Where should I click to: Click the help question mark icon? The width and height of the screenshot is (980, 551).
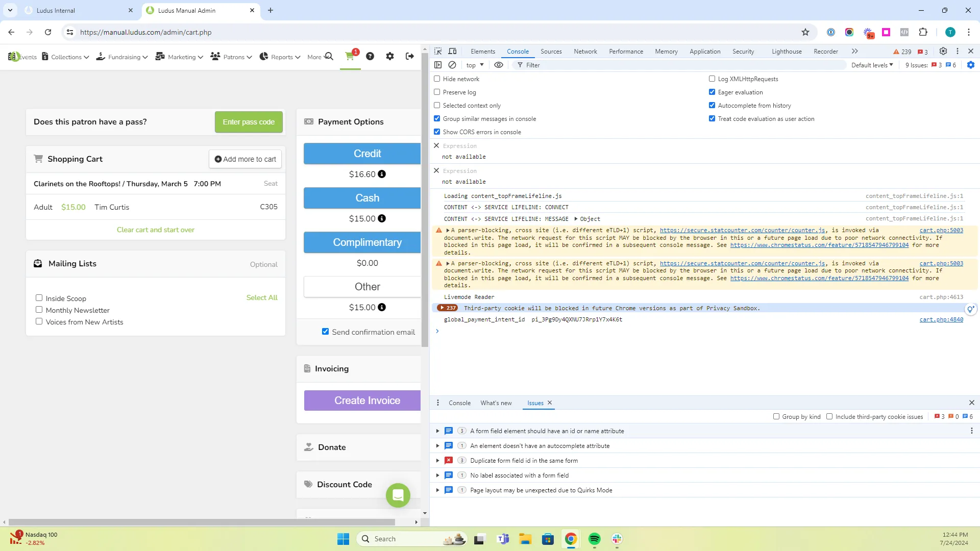coord(370,56)
